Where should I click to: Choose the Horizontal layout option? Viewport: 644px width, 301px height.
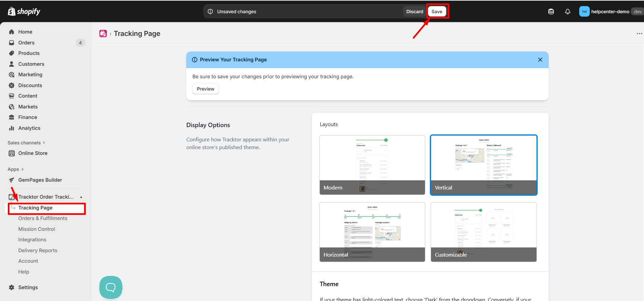pyautogui.click(x=372, y=232)
